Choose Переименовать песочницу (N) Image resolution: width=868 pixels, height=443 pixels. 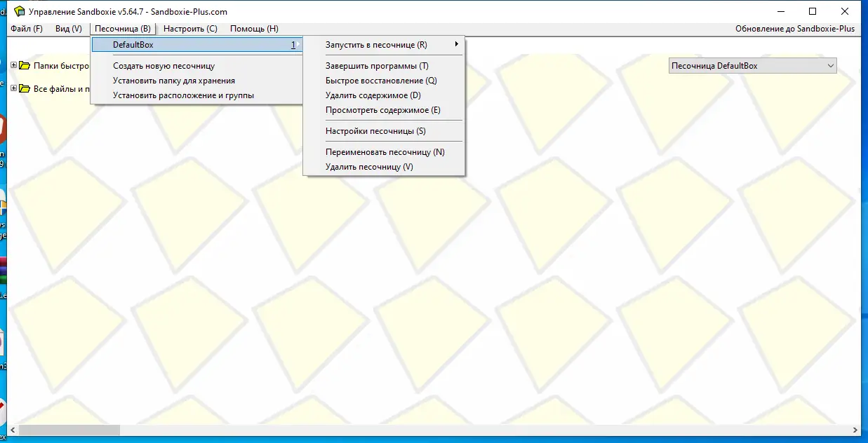[384, 152]
